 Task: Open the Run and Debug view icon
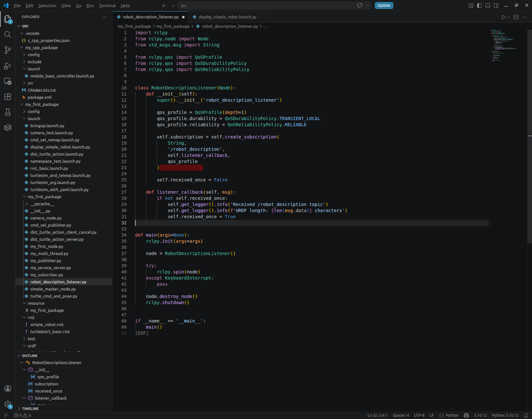8,66
